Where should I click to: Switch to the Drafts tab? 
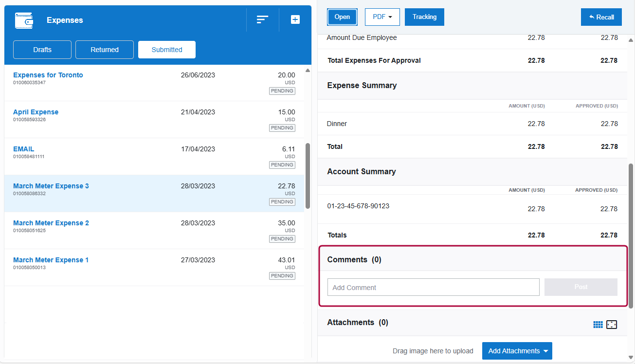pyautogui.click(x=42, y=50)
